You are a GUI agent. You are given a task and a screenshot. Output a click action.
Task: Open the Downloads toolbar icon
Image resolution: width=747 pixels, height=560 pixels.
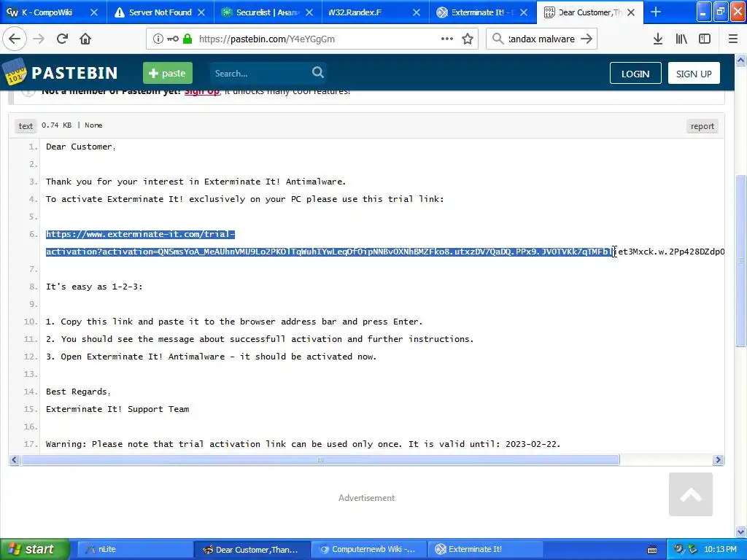pos(658,39)
